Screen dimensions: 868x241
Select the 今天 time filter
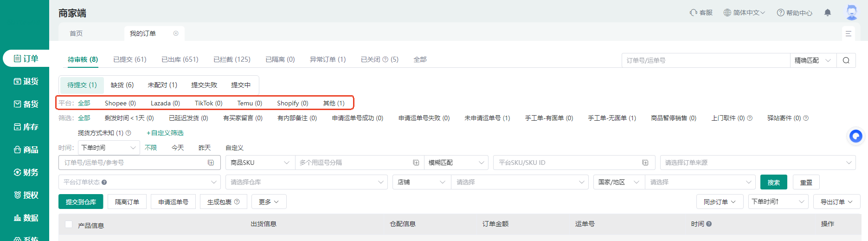178,148
